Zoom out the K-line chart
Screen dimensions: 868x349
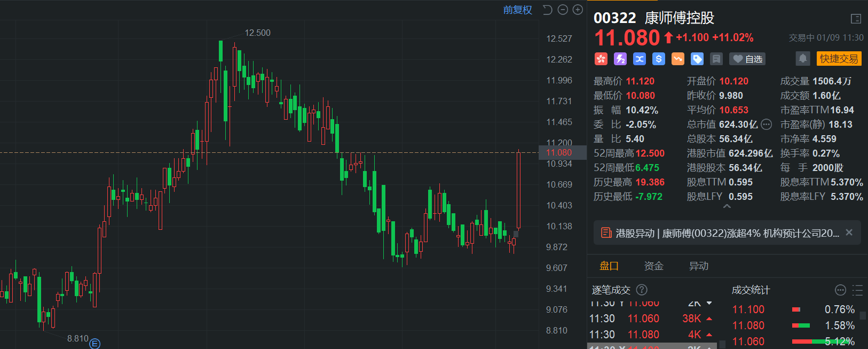point(563,10)
